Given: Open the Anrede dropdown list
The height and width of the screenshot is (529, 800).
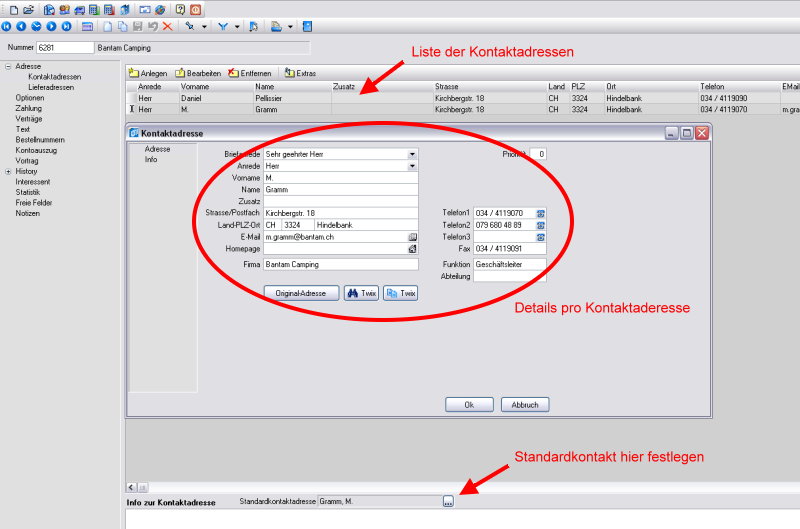Looking at the screenshot, I should click(412, 166).
